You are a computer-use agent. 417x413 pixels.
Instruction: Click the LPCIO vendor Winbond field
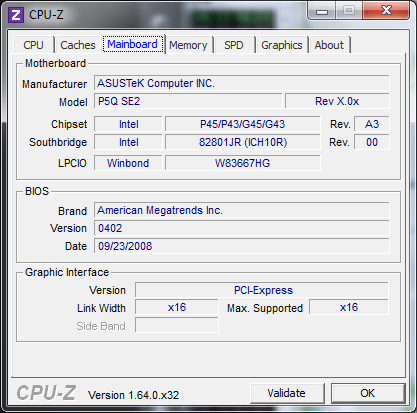click(128, 163)
